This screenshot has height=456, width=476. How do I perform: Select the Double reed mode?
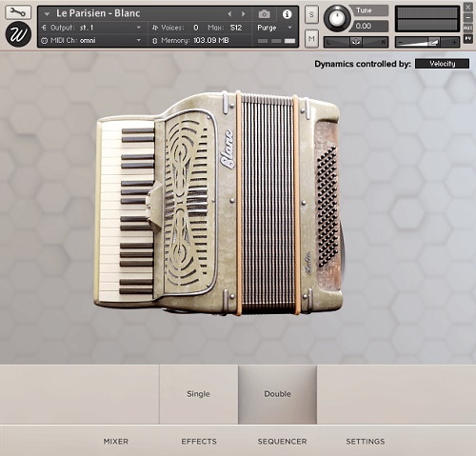point(278,394)
